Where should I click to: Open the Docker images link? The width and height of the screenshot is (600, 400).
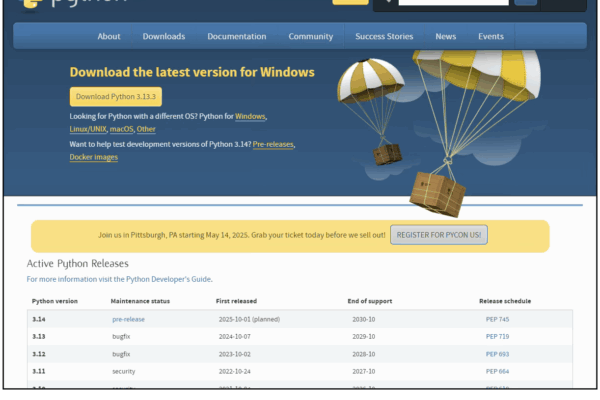(x=94, y=157)
